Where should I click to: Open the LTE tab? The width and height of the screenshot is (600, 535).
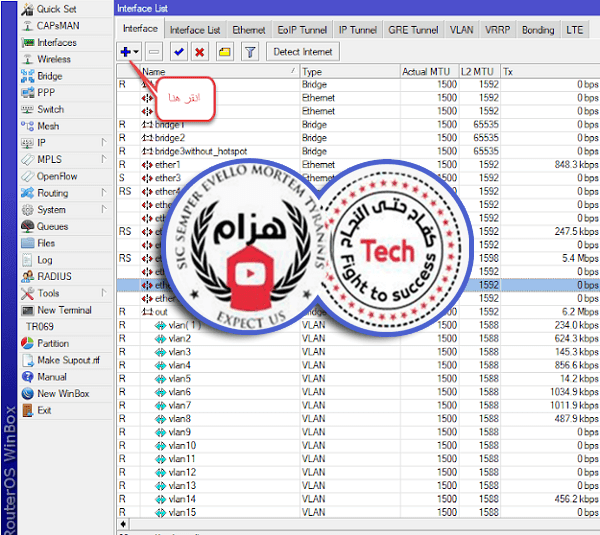[575, 30]
